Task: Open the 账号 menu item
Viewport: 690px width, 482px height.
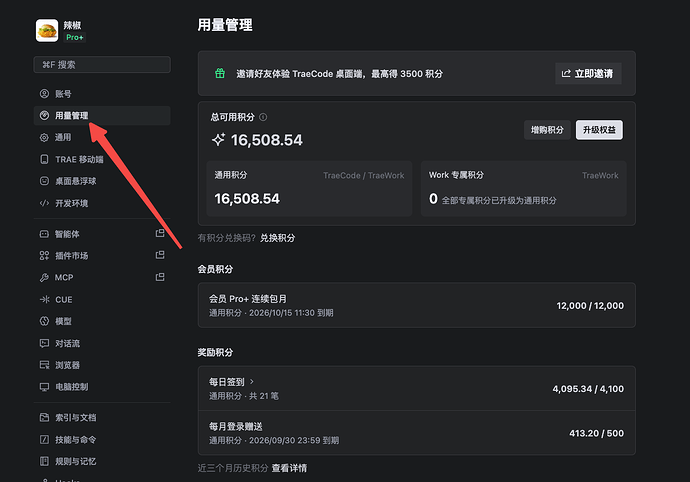Action: [102, 94]
